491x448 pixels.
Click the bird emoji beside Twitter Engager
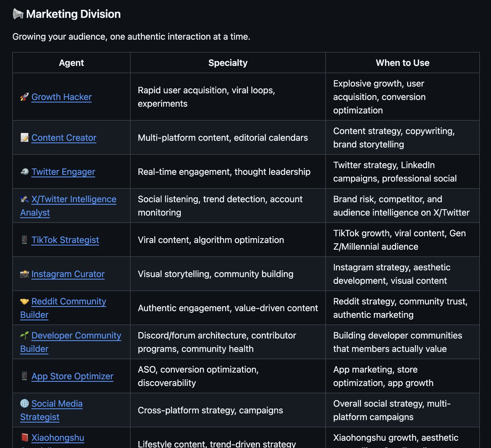tap(25, 172)
